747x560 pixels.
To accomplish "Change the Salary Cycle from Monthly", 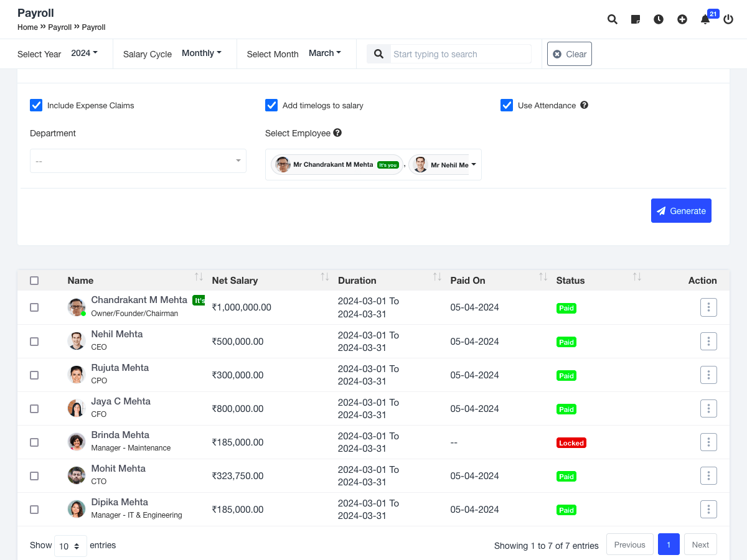I will pos(201,53).
